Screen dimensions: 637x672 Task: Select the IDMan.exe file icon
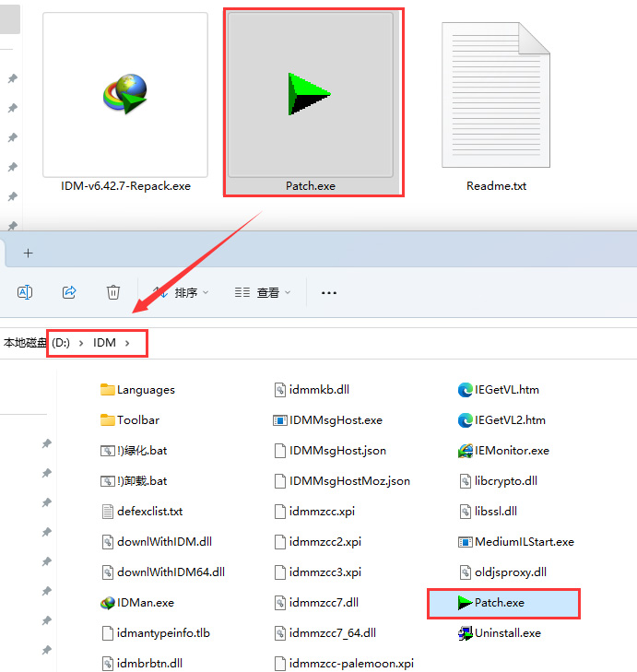click(108, 603)
